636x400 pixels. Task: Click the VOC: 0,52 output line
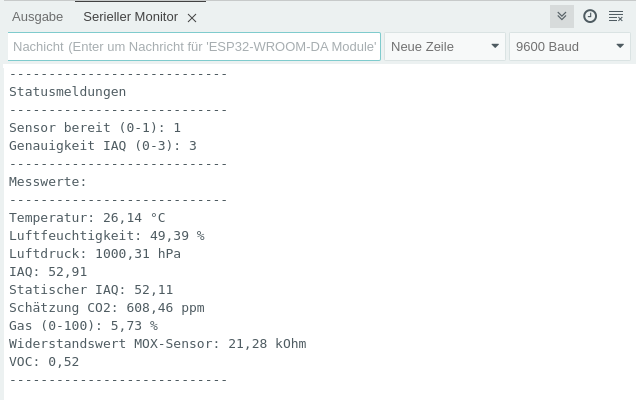pyautogui.click(x=44, y=362)
